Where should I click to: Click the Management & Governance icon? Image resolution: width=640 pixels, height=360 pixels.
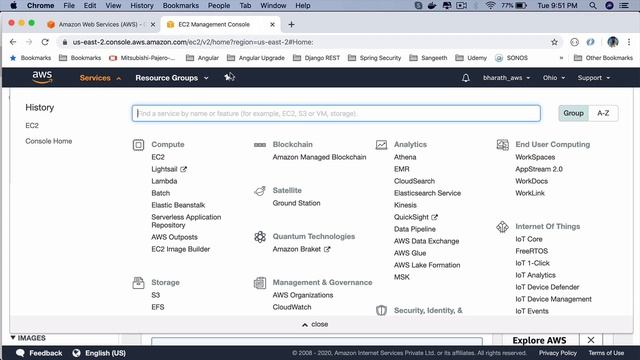tap(260, 282)
